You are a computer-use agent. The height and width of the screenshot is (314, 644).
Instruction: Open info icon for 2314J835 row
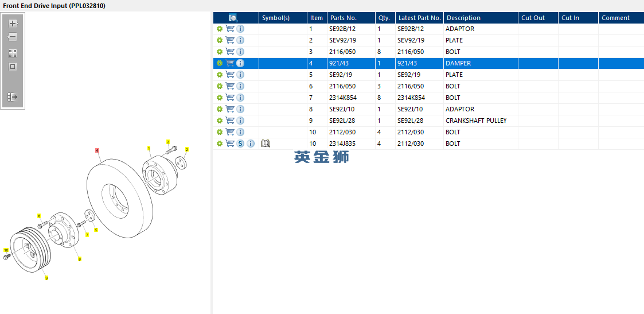point(251,144)
